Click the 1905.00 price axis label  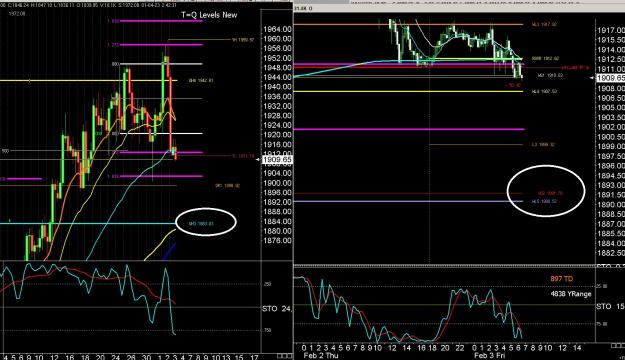pos(611,108)
